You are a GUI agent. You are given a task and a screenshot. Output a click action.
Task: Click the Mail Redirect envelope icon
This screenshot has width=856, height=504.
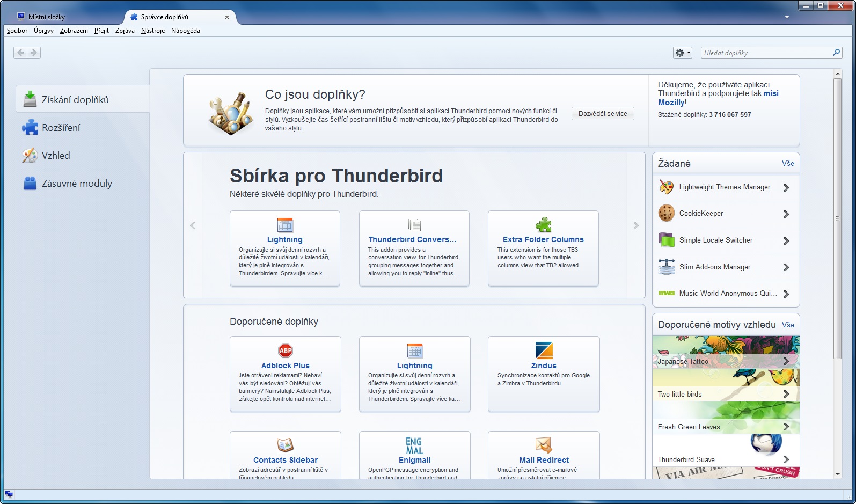pyautogui.click(x=544, y=445)
